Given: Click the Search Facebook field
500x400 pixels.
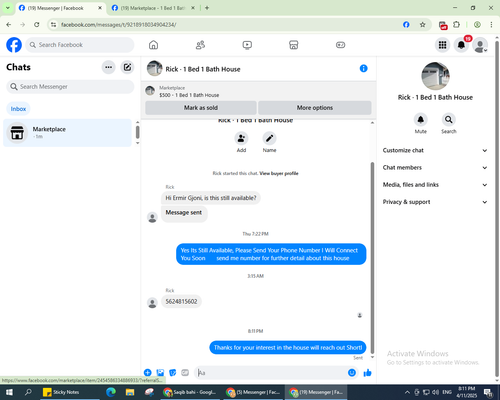Looking at the screenshot, I should (80, 45).
